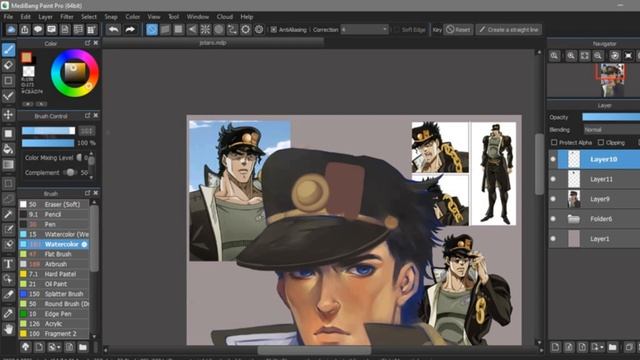The height and width of the screenshot is (360, 640).
Task: Close the Color panel with X
Action: click(96, 43)
